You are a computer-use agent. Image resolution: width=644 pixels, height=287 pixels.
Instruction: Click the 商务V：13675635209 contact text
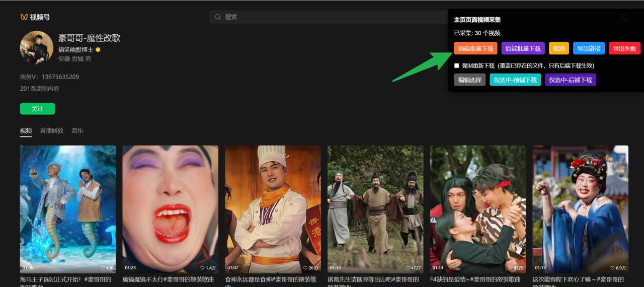coord(49,77)
